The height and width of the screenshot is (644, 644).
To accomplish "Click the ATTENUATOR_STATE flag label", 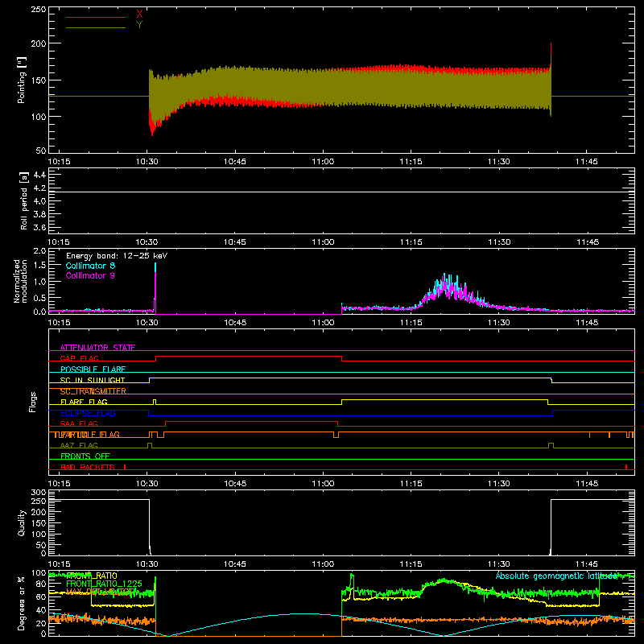I will [97, 348].
